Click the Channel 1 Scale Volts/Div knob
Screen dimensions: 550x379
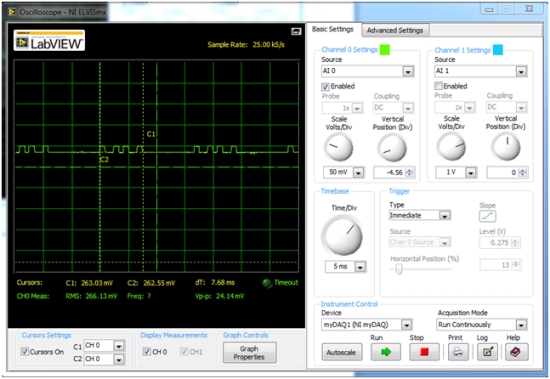point(451,147)
